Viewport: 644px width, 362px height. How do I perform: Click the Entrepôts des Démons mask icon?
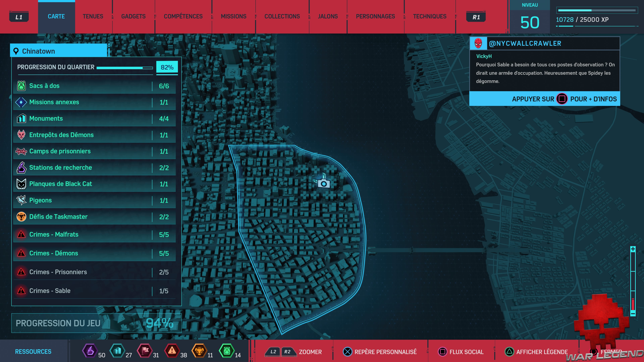pos(21,135)
